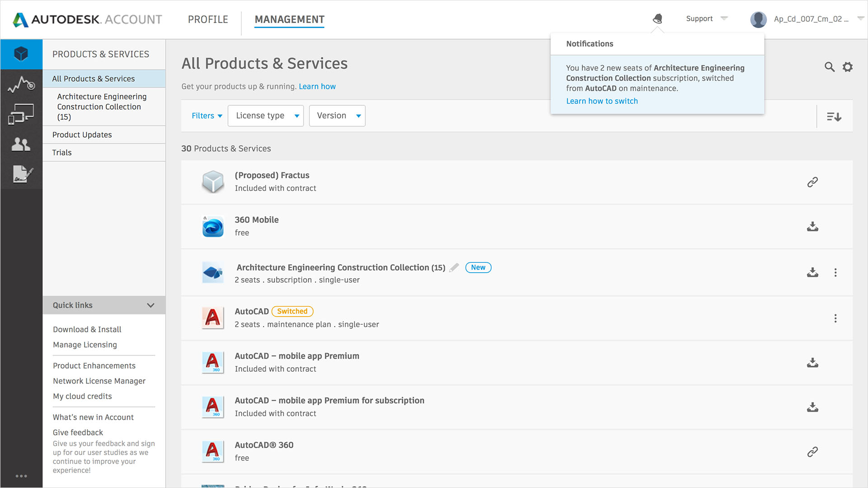Open Download & Install quick link
The image size is (868, 488).
tap(87, 330)
